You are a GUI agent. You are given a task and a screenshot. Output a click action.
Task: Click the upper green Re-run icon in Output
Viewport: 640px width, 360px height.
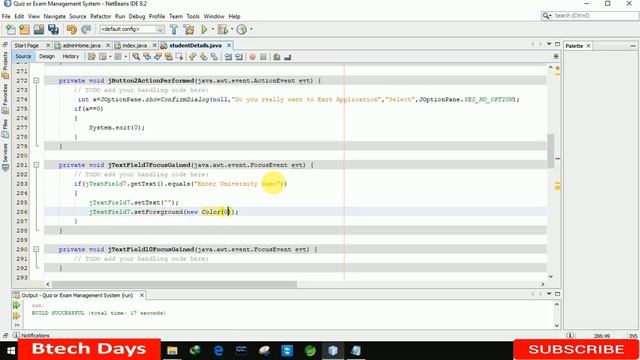click(x=16, y=305)
